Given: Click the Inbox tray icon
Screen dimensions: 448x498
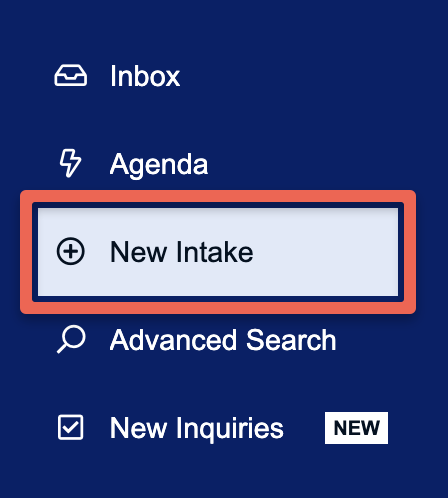Looking at the screenshot, I should point(71,76).
